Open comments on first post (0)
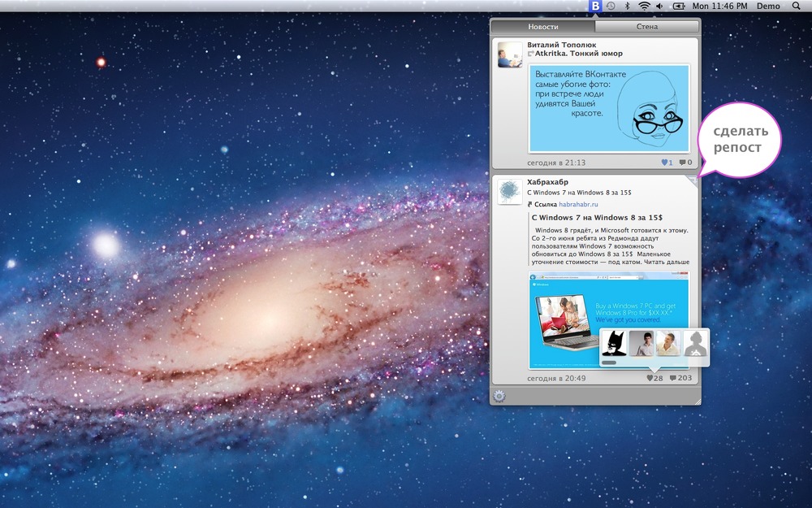The width and height of the screenshot is (812, 508). point(685,163)
